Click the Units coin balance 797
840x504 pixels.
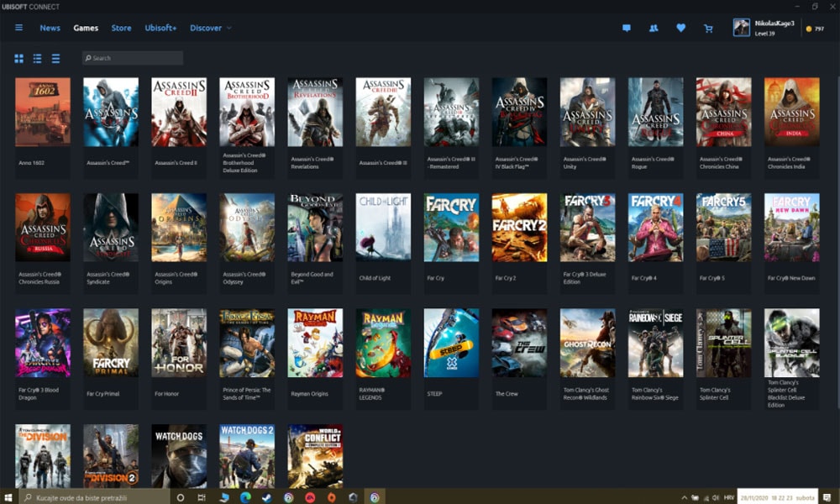pyautogui.click(x=815, y=29)
